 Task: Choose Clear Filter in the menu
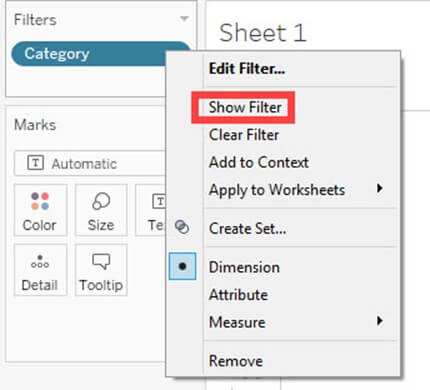[x=244, y=135]
